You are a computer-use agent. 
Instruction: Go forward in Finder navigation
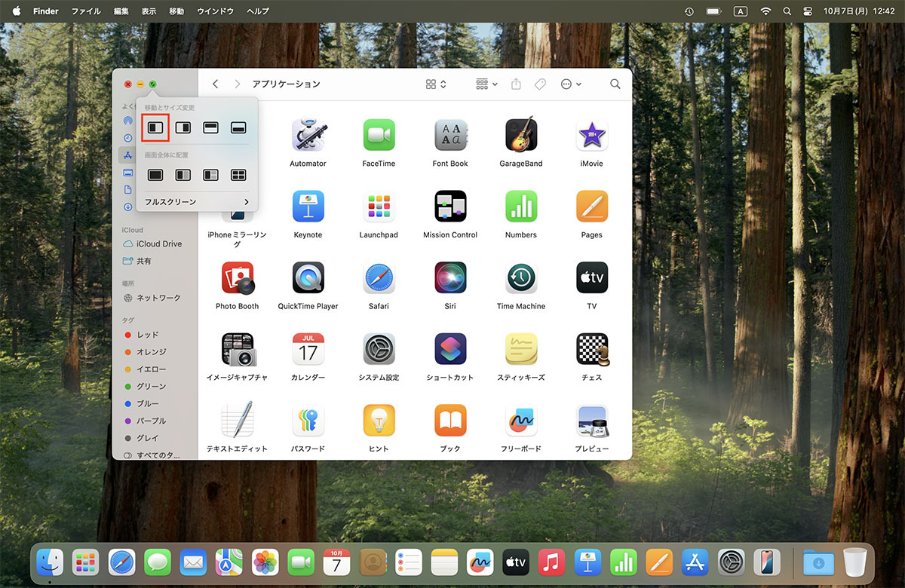point(238,84)
